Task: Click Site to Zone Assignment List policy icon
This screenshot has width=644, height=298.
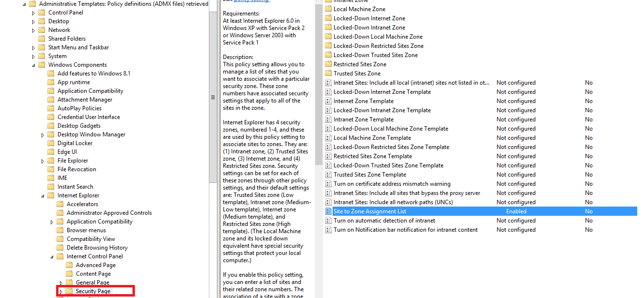Action: point(329,211)
